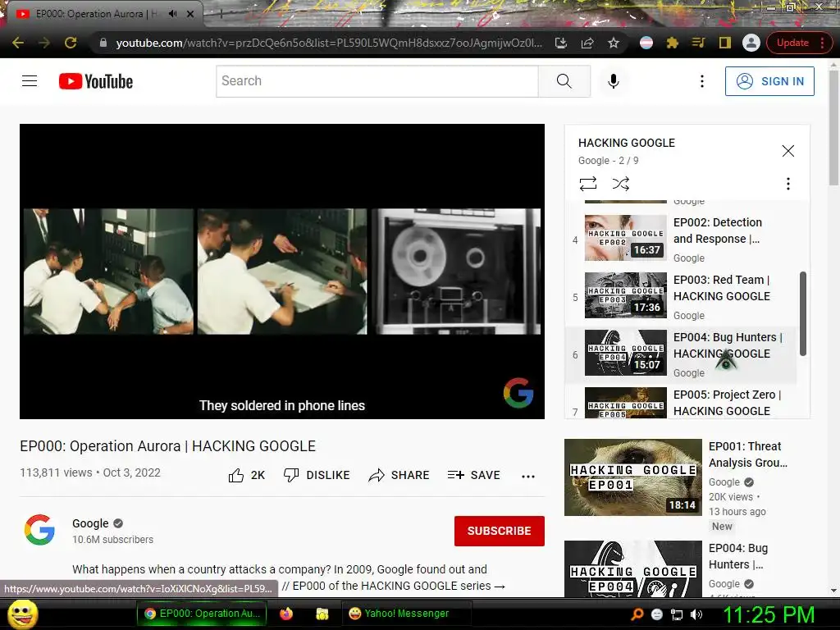The image size is (840, 630).
Task: Share this page via the address bar icon
Action: point(587,43)
